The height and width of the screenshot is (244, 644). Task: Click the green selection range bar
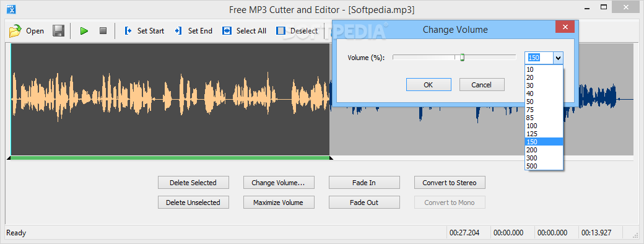pyautogui.click(x=170, y=158)
